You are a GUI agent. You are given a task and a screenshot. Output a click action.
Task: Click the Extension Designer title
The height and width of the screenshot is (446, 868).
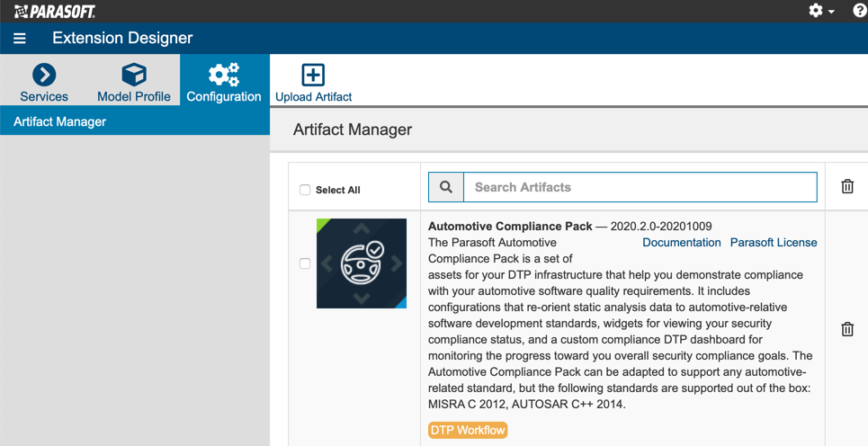coord(122,38)
